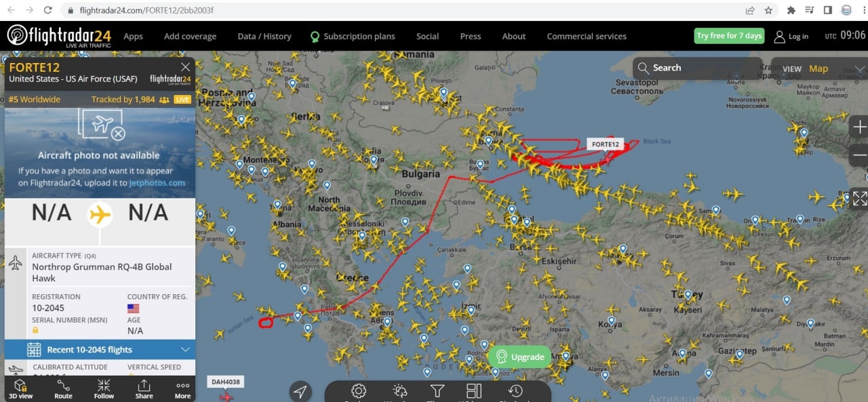
Task: Close the FORTE12 flight panel
Action: pyautogui.click(x=185, y=67)
